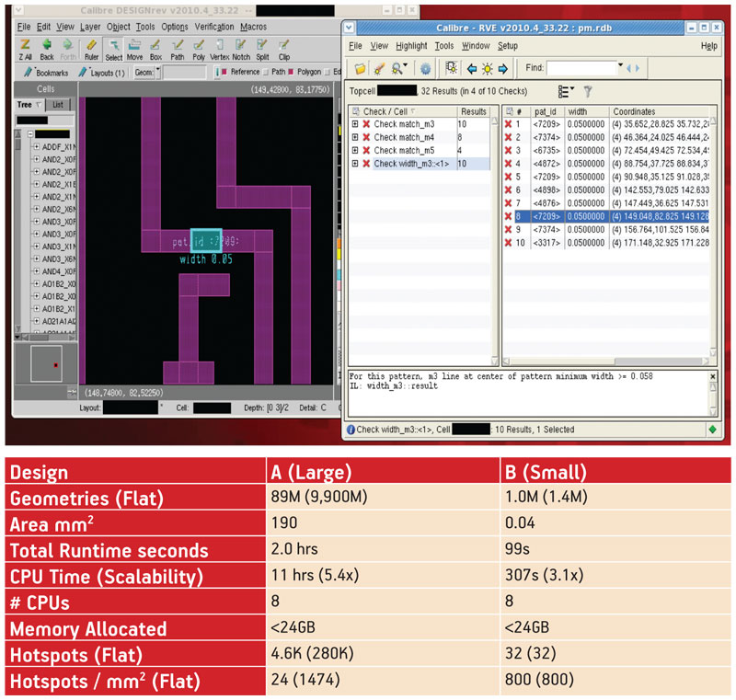Open the Find field dropdown arrow in RVE
The width and height of the screenshot is (736, 700).
(x=620, y=65)
